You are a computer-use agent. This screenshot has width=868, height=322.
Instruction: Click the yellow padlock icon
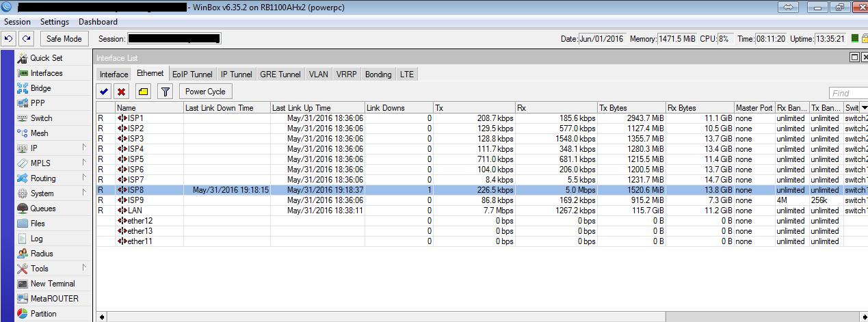click(x=865, y=39)
